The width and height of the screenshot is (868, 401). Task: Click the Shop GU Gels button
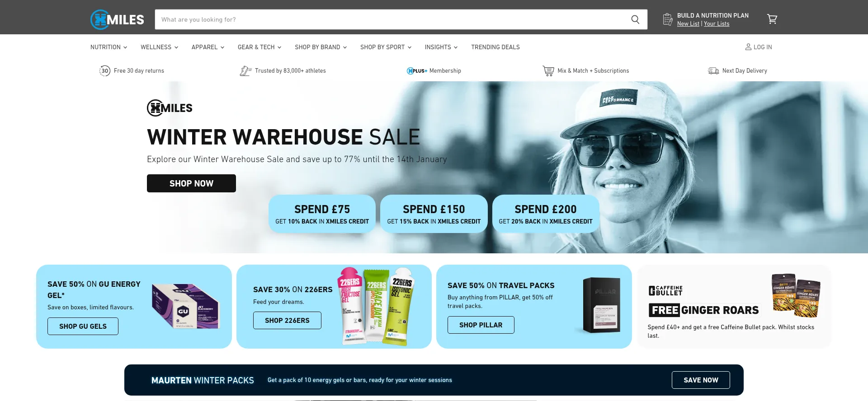(83, 326)
